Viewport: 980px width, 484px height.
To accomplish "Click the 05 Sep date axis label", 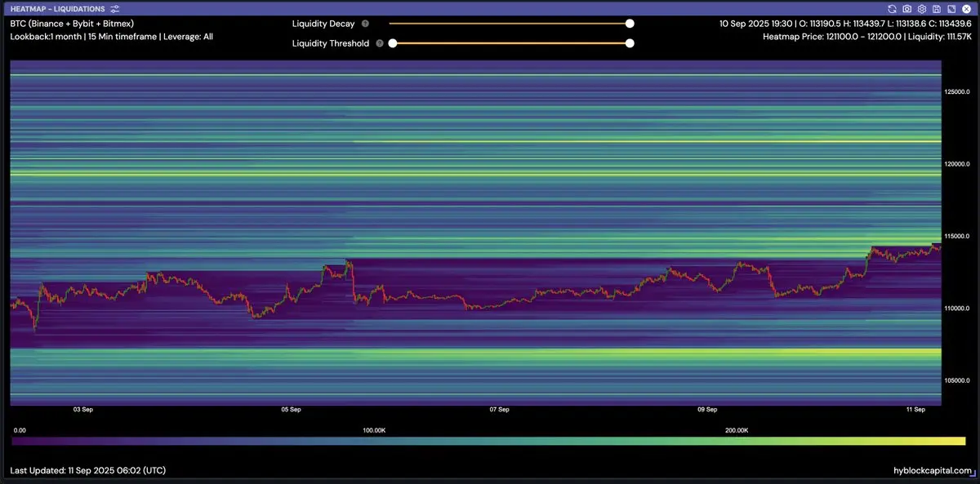I will click(291, 409).
